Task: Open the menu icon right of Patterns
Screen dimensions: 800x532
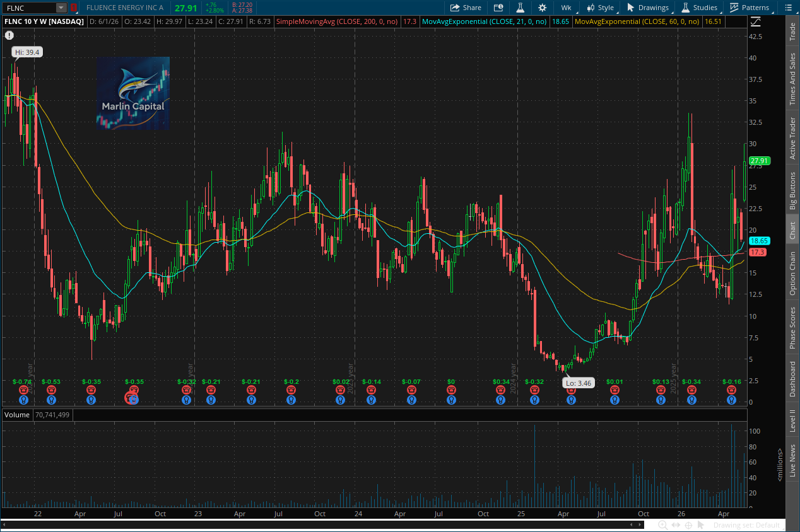Action: coord(788,8)
